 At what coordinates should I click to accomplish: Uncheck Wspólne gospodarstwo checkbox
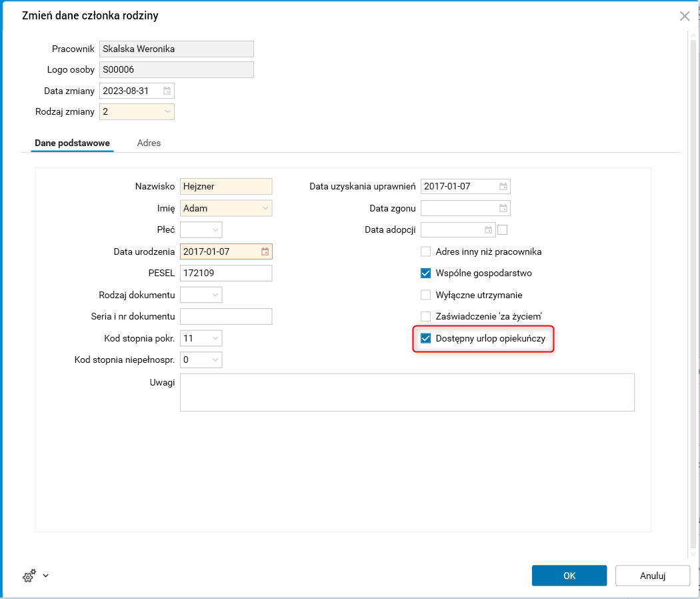[x=426, y=273]
